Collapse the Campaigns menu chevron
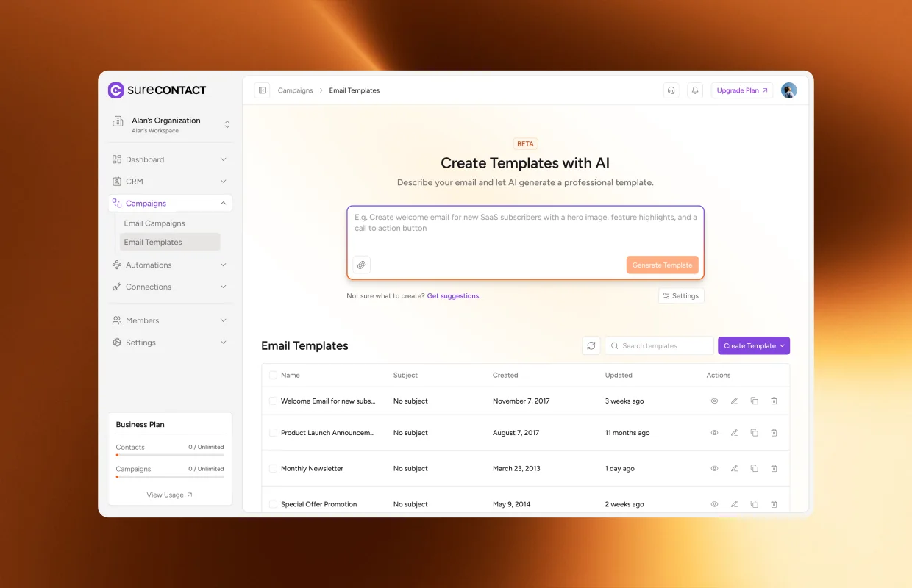This screenshot has width=912, height=588. [x=224, y=204]
